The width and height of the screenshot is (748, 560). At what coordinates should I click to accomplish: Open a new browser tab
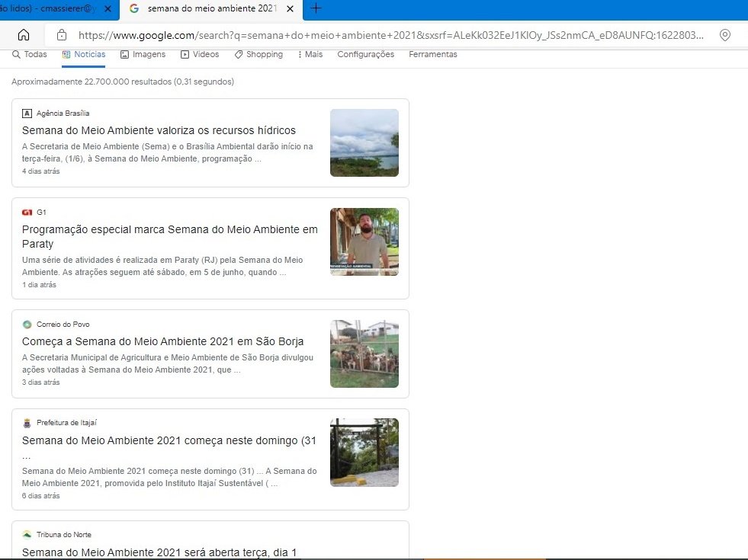point(316,8)
